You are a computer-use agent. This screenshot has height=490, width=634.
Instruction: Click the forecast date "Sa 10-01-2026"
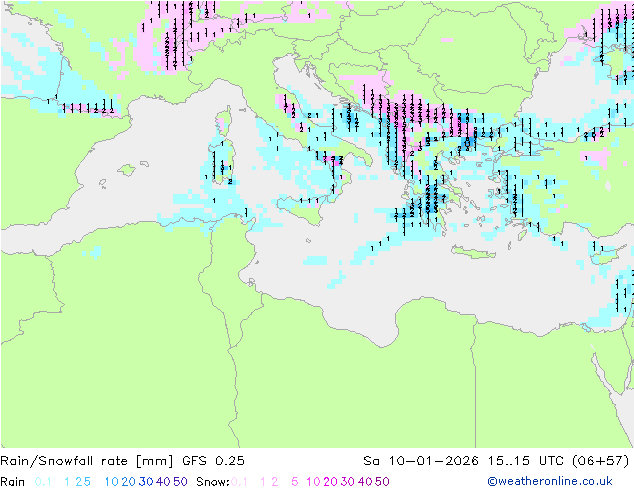click(x=421, y=461)
